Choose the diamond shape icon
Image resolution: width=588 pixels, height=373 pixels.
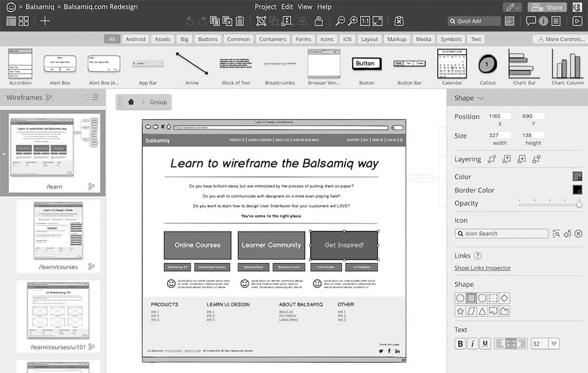click(504, 298)
